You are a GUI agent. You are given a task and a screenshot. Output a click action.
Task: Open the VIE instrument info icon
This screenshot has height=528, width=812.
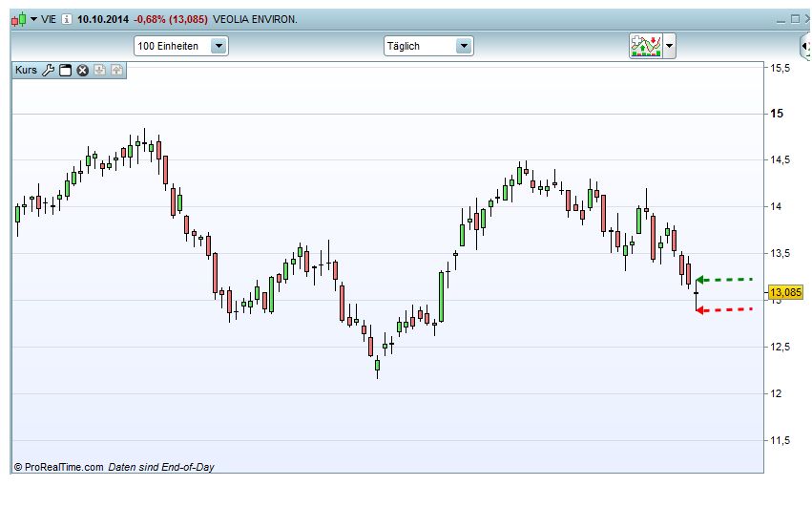click(x=66, y=19)
